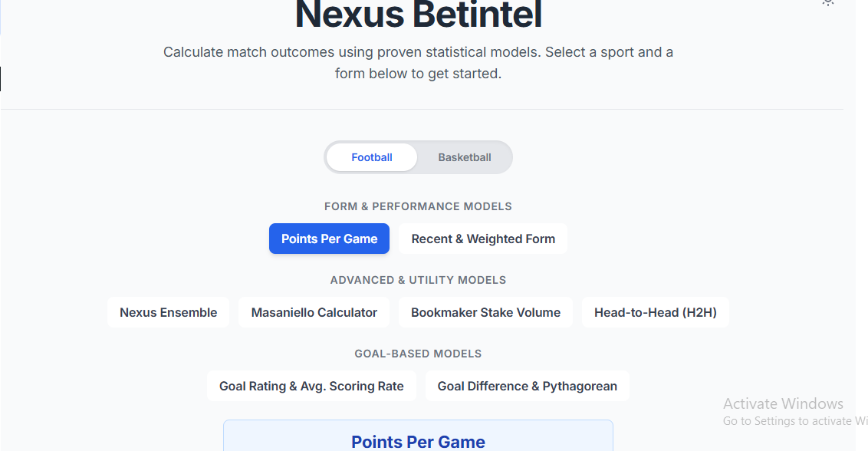Click the Nexus Betintel page title
The height and width of the screenshot is (451, 868).
point(418,14)
